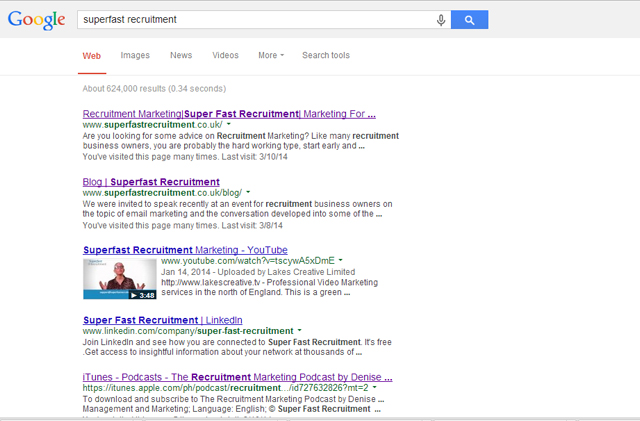Open Search tools
The width and height of the screenshot is (640, 421).
tap(326, 55)
